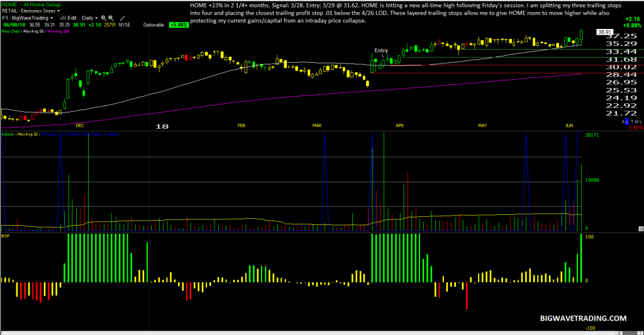Image resolution: width=644 pixels, height=335 pixels.
Task: Click the M scale option letter
Action: point(636,122)
